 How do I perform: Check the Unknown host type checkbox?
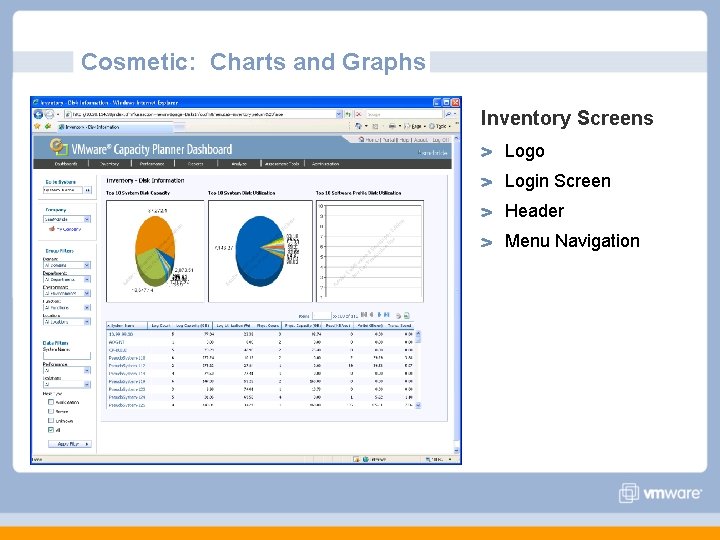[51, 421]
